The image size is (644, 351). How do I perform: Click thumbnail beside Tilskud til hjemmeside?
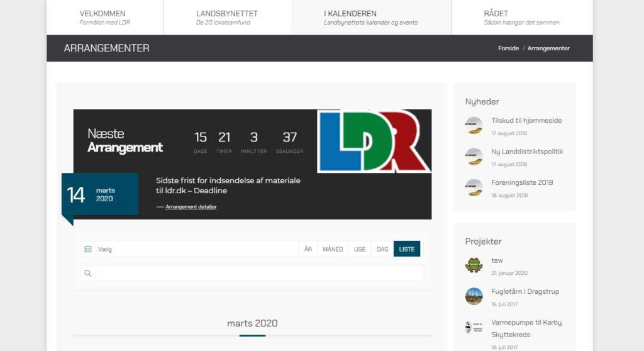click(x=474, y=126)
